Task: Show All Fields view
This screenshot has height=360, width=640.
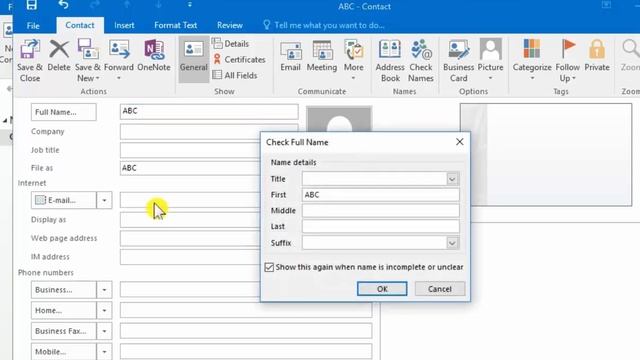Action: (235, 76)
